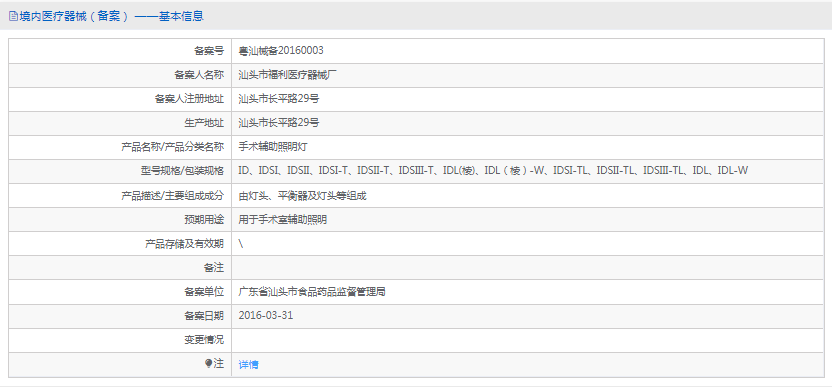The width and height of the screenshot is (832, 387).
Task: Click the 变更情况 label
Action: click(x=204, y=340)
